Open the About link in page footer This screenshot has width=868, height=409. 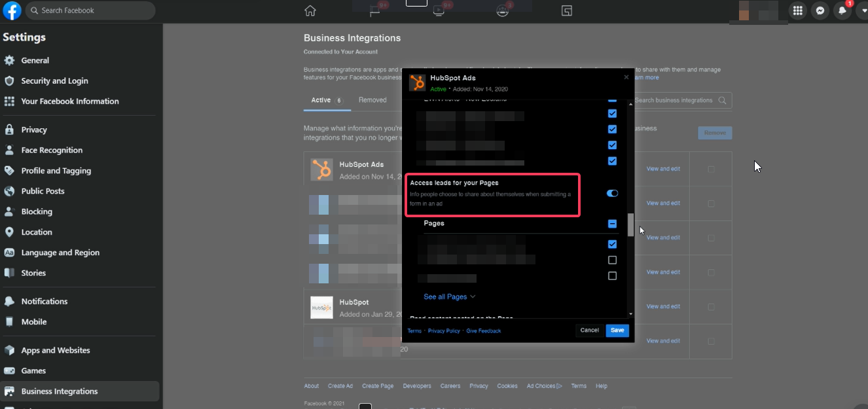point(312,386)
